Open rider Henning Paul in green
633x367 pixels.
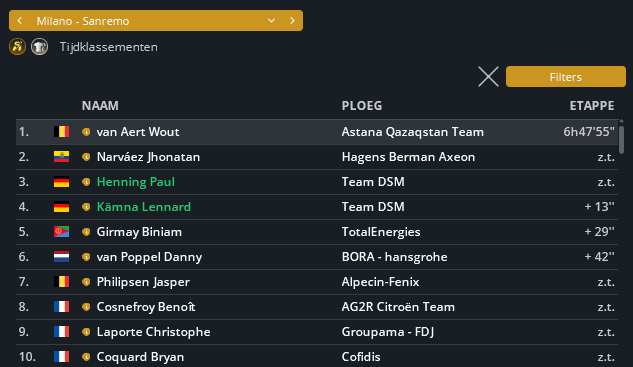coord(136,182)
